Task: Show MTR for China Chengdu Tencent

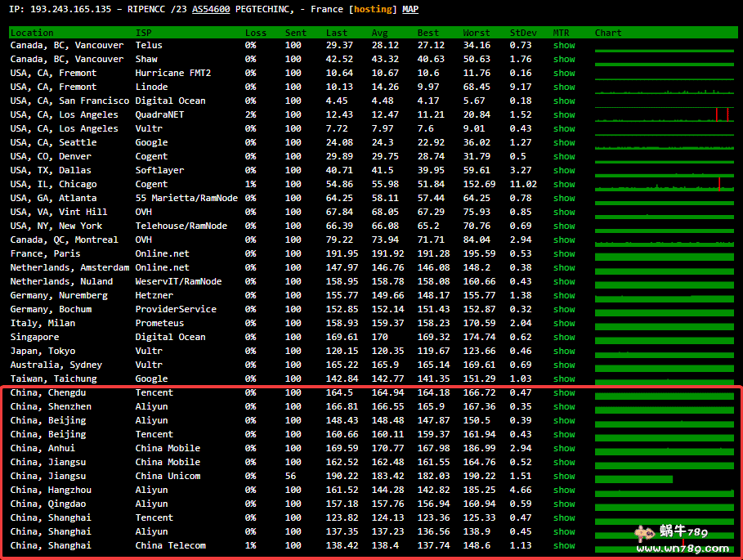Action: 564,393
